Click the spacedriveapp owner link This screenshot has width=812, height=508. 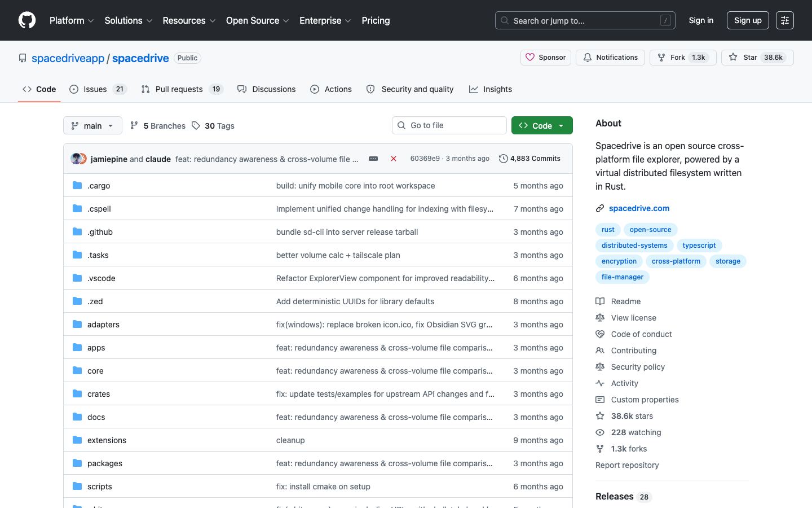pyautogui.click(x=68, y=58)
